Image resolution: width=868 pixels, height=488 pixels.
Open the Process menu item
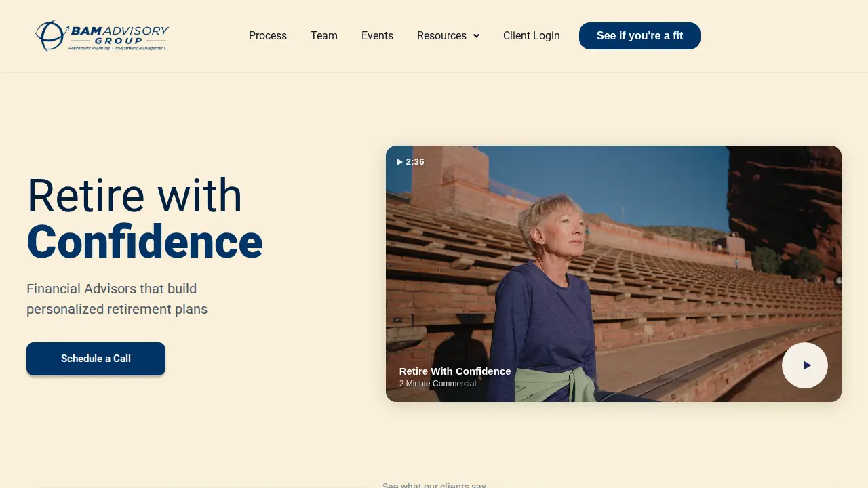click(268, 36)
